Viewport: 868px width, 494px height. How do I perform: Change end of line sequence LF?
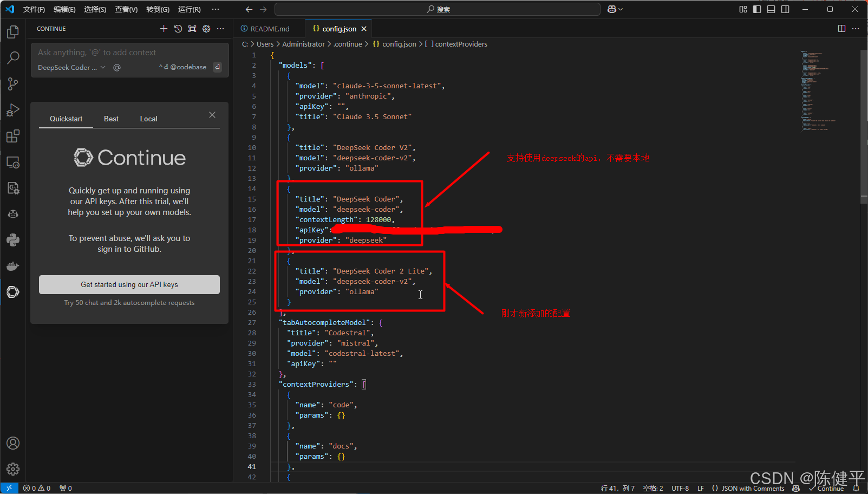click(x=701, y=488)
